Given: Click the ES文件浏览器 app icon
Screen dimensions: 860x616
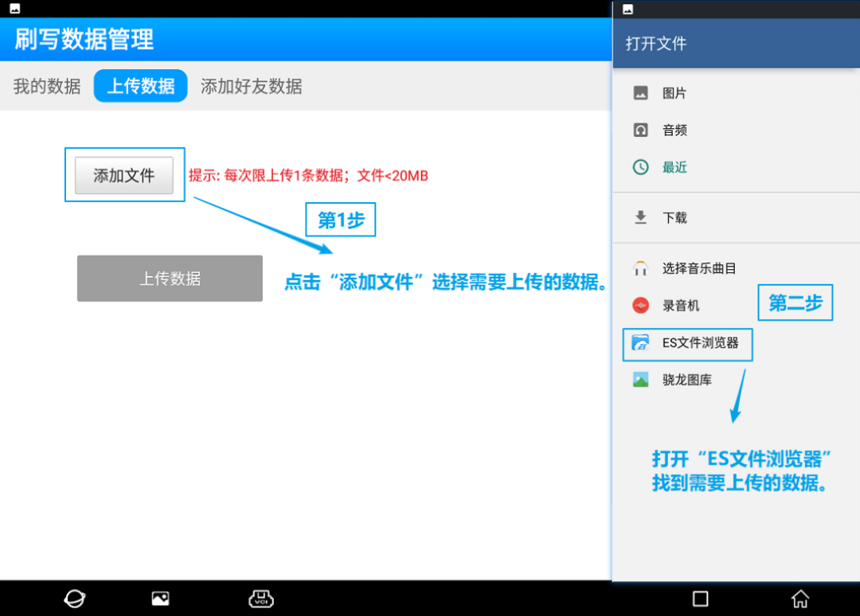Looking at the screenshot, I should (640, 342).
